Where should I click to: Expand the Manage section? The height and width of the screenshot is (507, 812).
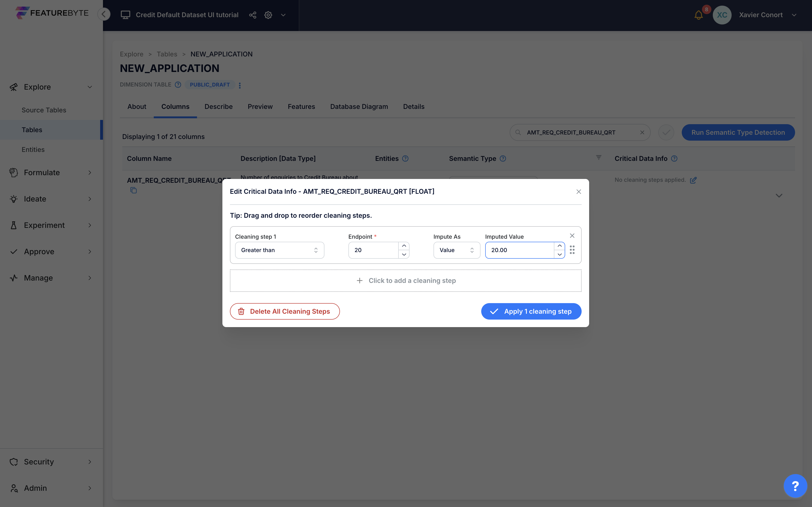coord(90,278)
